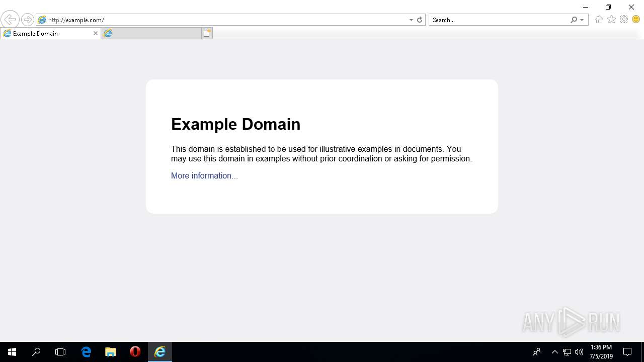644x362 pixels.
Task: Expand the address bar autocomplete dropdown
Action: (x=412, y=20)
